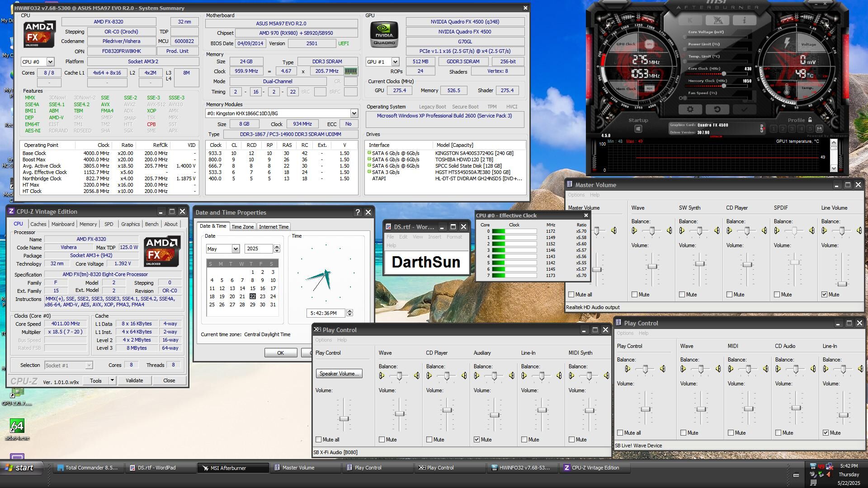Image resolution: width=868 pixels, height=488 pixels.
Task: Open Afterburner information 'i' button
Action: click(744, 20)
